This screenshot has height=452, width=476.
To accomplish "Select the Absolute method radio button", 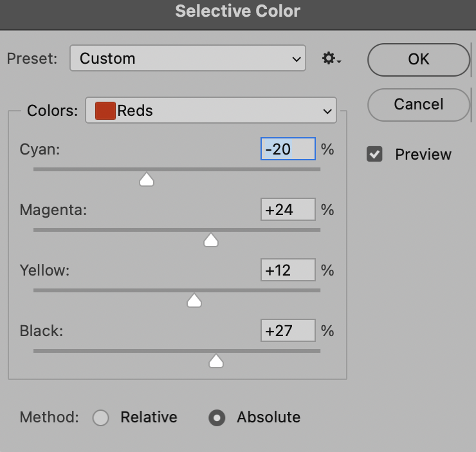I will (x=217, y=418).
